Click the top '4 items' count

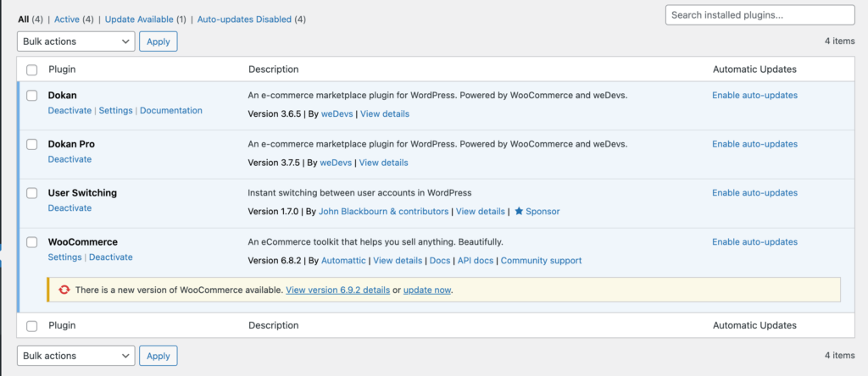840,41
